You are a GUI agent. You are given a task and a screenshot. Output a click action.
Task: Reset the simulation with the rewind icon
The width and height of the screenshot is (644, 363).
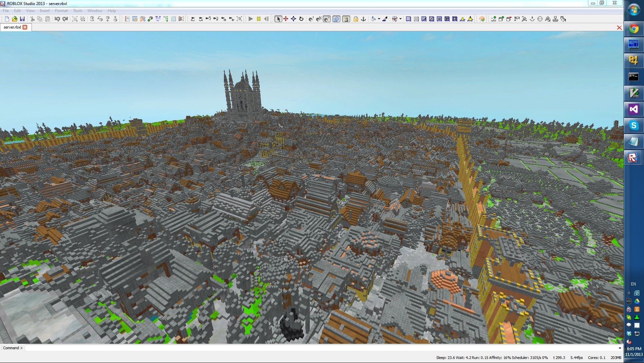[x=266, y=19]
